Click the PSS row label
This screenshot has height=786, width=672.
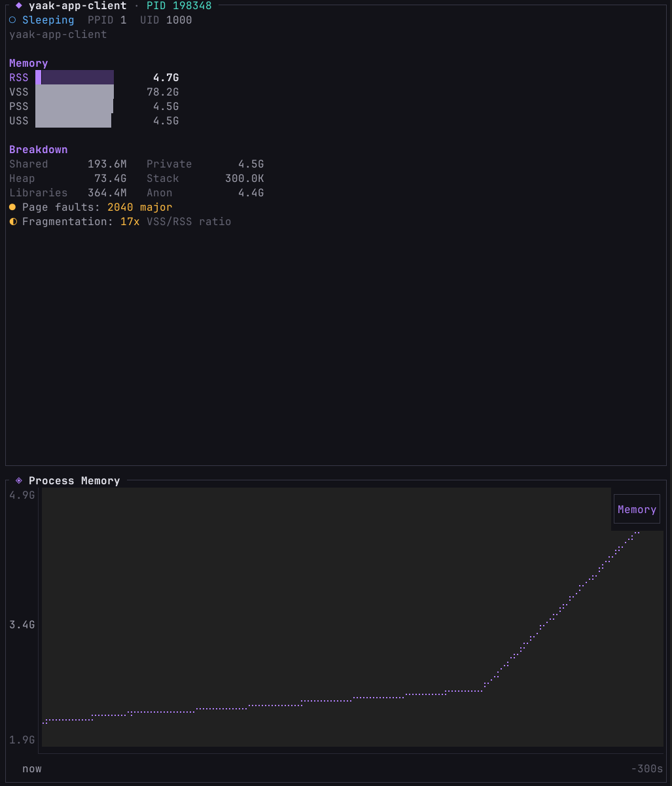click(19, 107)
